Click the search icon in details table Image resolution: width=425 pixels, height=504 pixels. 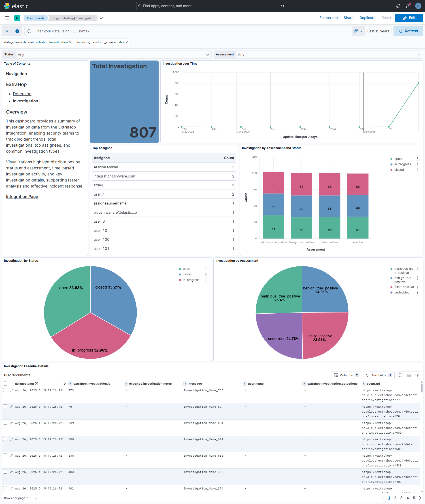[x=400, y=375]
